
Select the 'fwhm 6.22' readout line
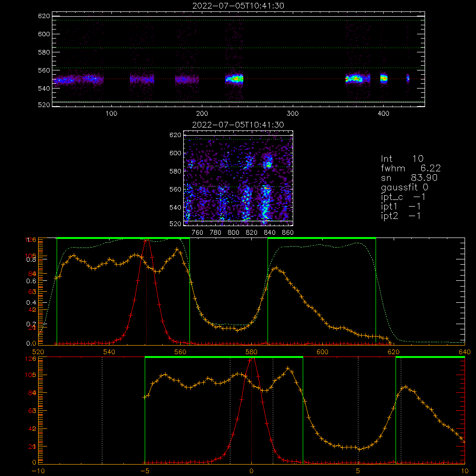(411, 168)
